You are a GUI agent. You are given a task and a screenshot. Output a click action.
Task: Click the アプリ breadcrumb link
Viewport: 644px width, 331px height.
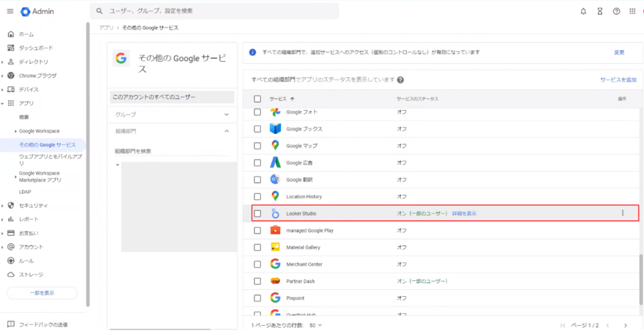pyautogui.click(x=105, y=28)
